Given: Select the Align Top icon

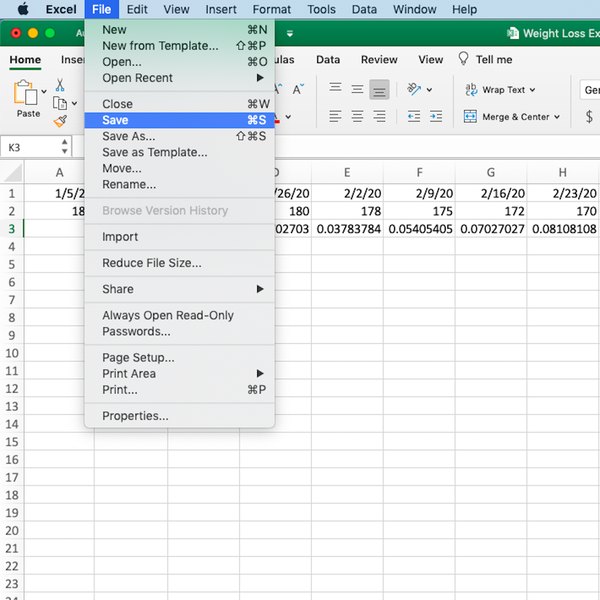Looking at the screenshot, I should click(x=335, y=89).
